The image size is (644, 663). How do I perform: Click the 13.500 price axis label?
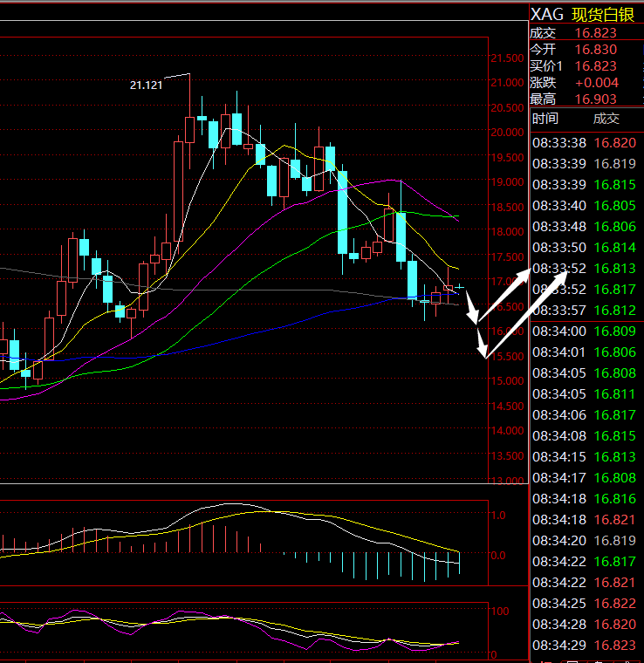pyautogui.click(x=507, y=455)
